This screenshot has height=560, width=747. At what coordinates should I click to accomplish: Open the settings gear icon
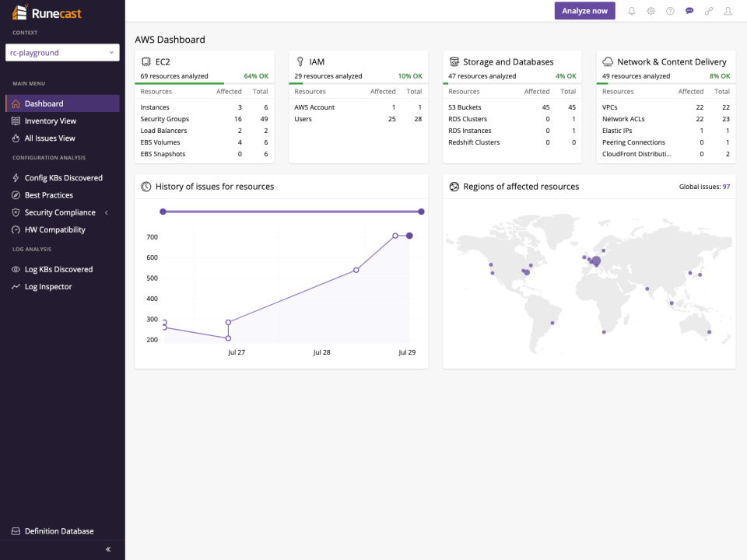(651, 12)
